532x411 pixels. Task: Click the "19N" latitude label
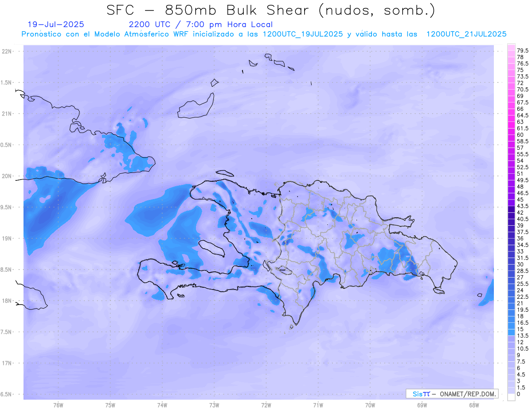tap(8, 239)
